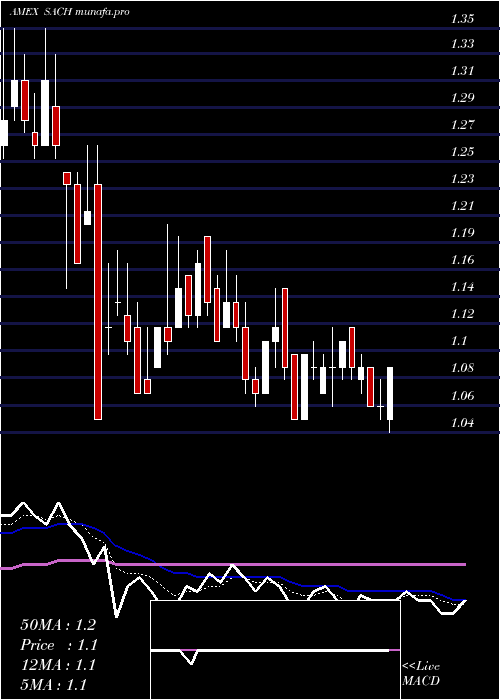Screen dimensions: 500x700
Task: Click the '<<Live MACD' label
Action: pyautogui.click(x=421, y=674)
